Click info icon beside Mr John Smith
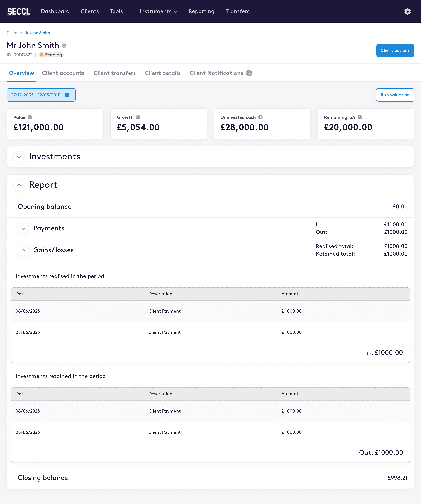 coord(64,46)
